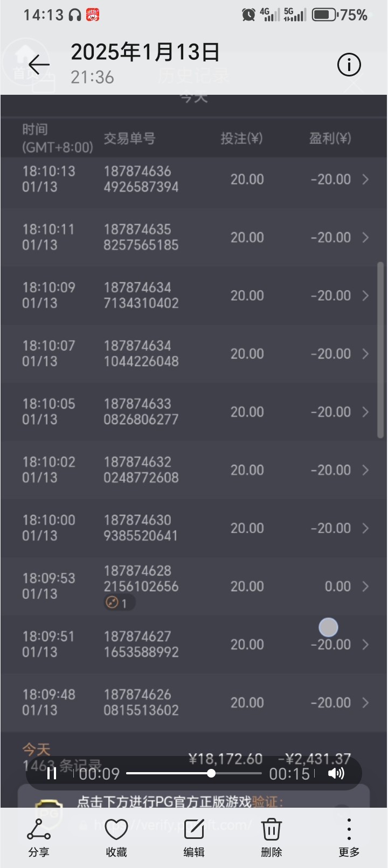Expand the 18:10:13 bet record chevron
The image size is (388, 868).
coord(365,179)
